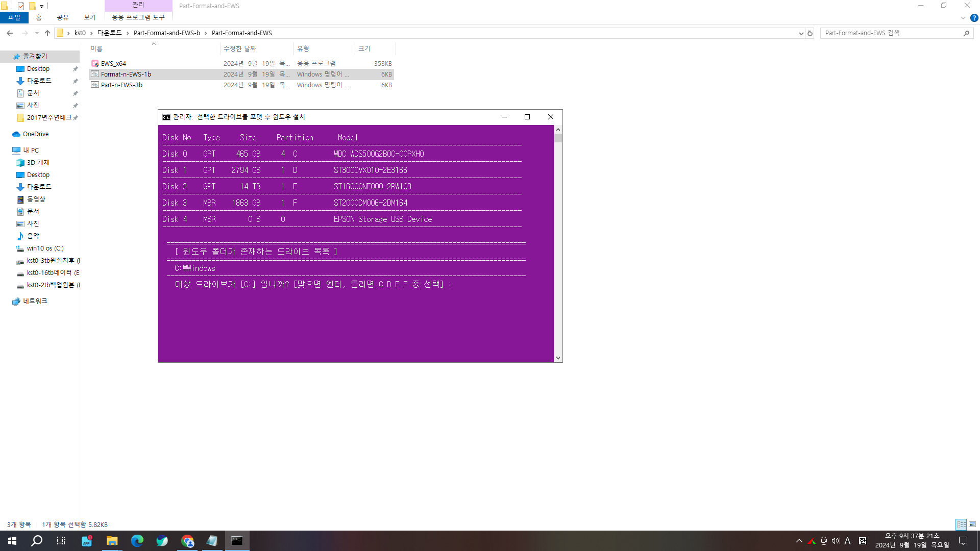
Task: Open Task View on taskbar
Action: [x=61, y=541]
